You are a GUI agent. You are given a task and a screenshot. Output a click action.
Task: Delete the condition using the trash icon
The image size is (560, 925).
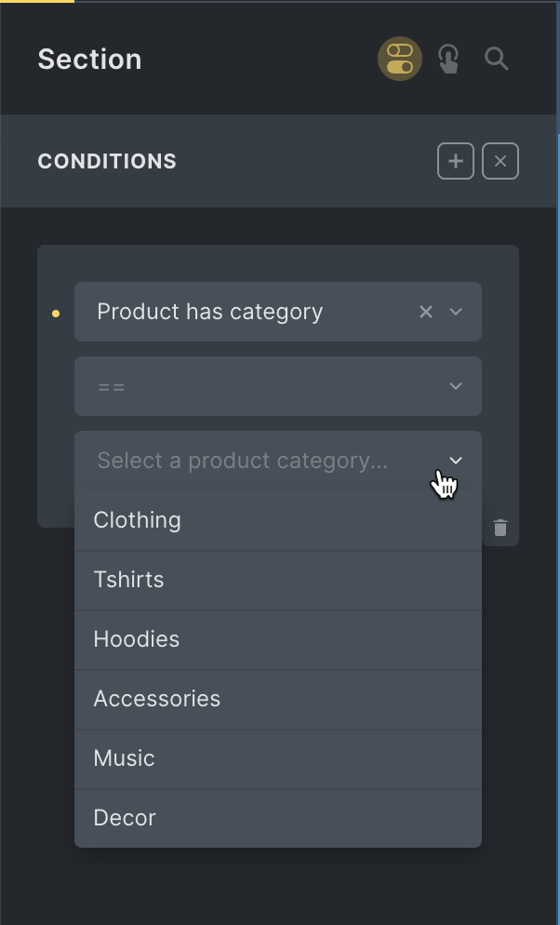(500, 527)
